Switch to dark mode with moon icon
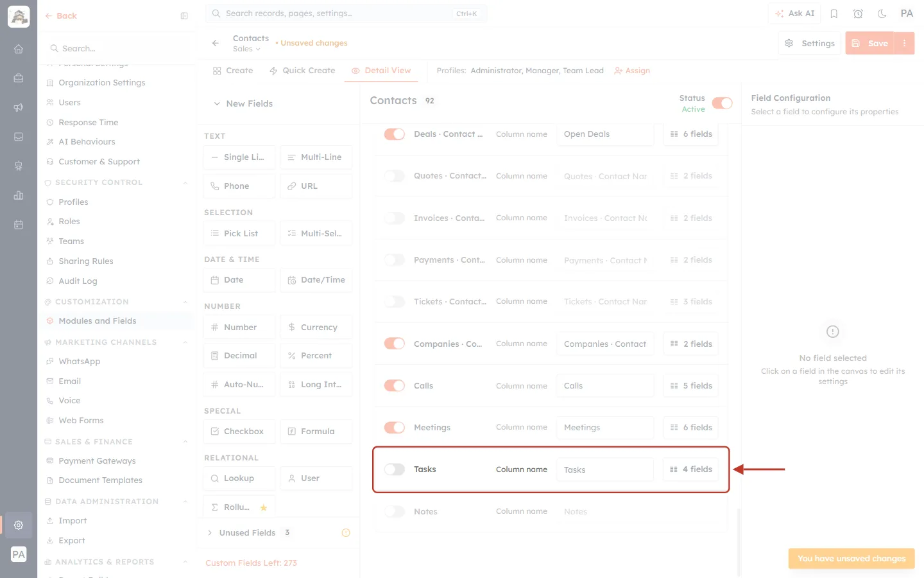Viewport: 924px width, 578px height. click(882, 13)
